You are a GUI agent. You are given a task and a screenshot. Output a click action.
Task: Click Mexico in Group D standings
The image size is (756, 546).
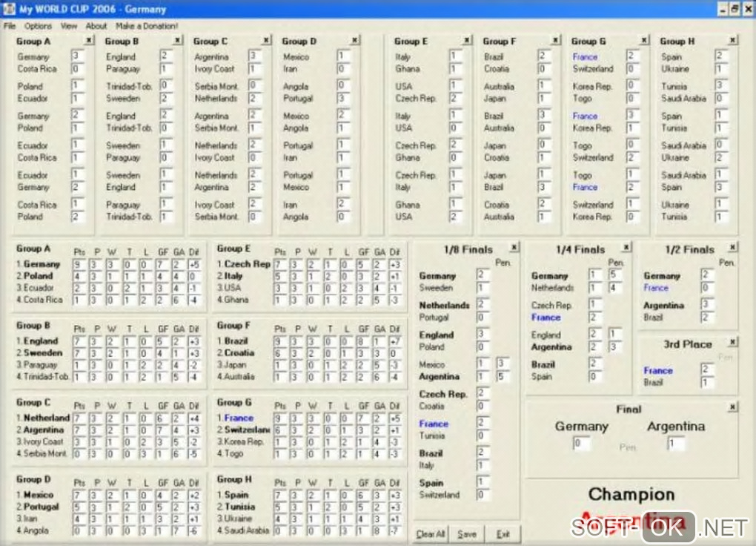39,495
